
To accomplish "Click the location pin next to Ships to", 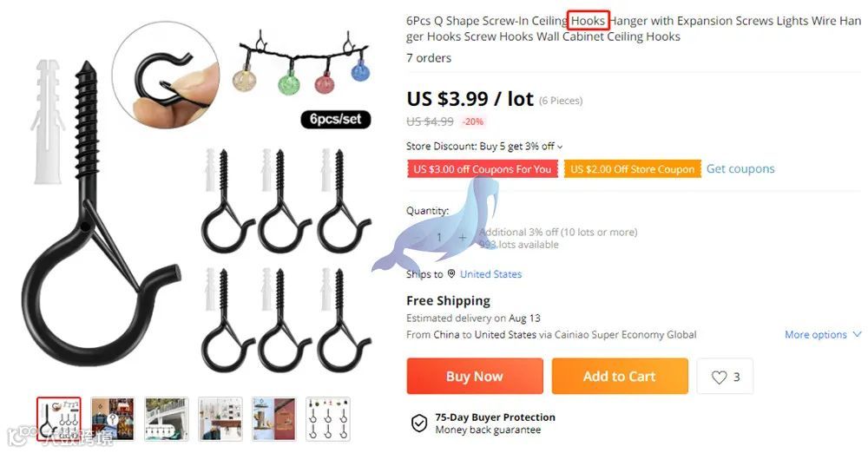I will [x=451, y=273].
